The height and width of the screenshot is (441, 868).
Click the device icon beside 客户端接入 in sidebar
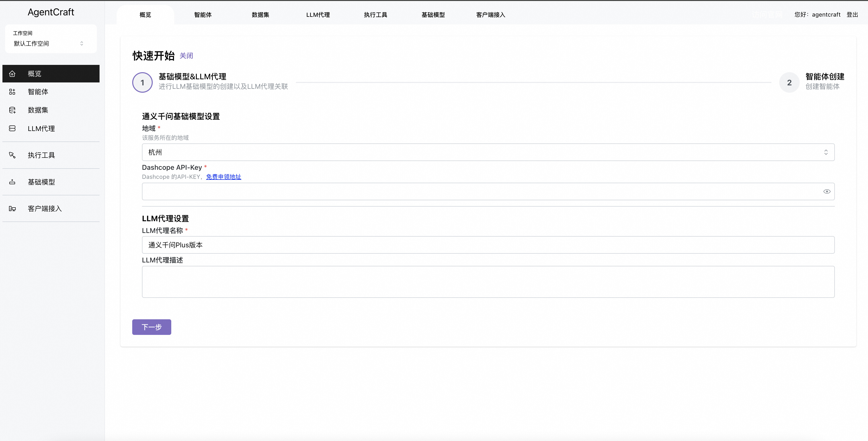(x=12, y=209)
